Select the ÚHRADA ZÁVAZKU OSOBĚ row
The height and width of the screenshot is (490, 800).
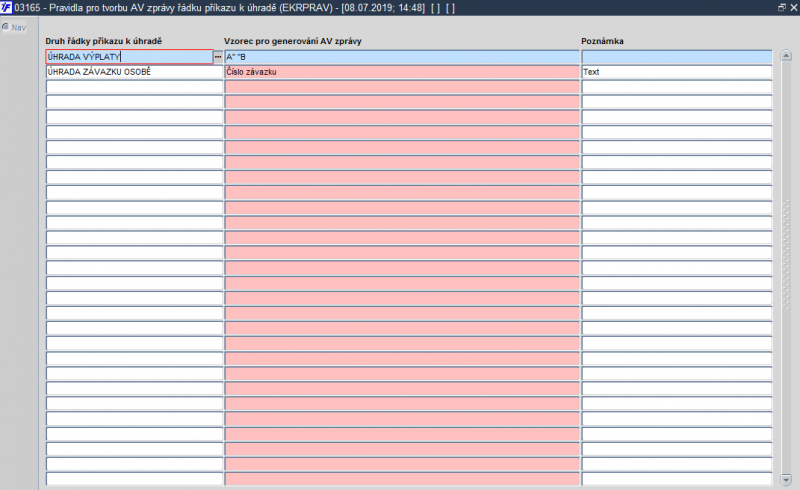135,72
